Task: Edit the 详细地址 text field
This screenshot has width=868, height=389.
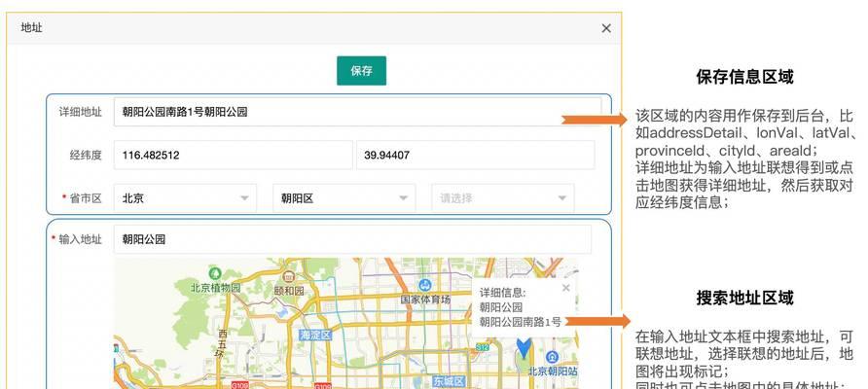Action: point(357,112)
